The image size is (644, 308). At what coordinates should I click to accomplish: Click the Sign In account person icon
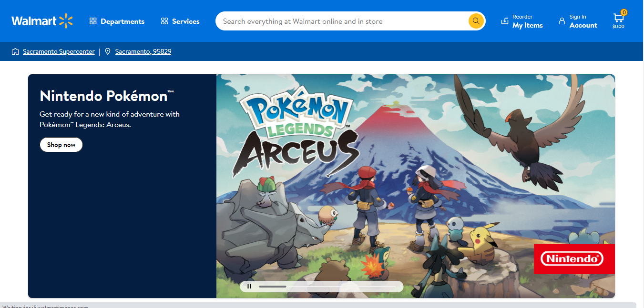coord(562,21)
